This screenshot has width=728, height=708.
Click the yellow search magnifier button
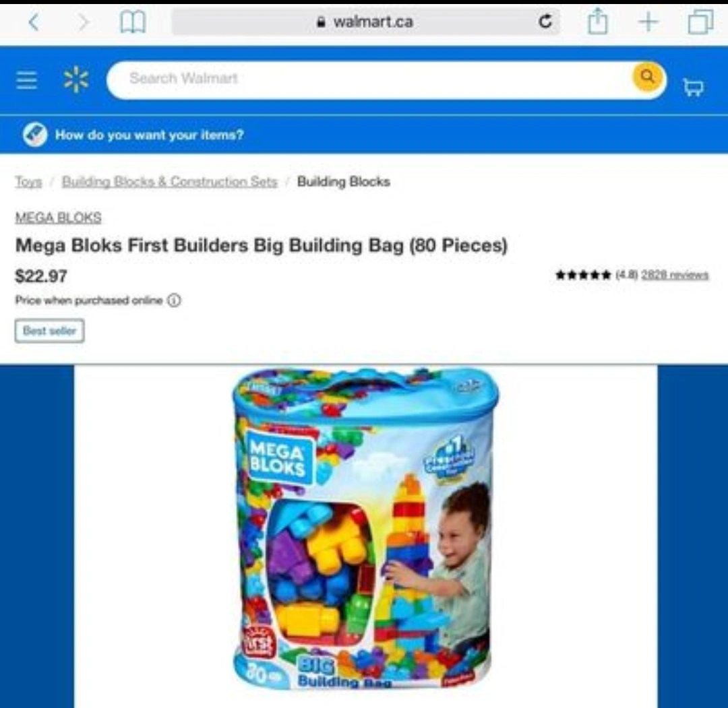[648, 77]
